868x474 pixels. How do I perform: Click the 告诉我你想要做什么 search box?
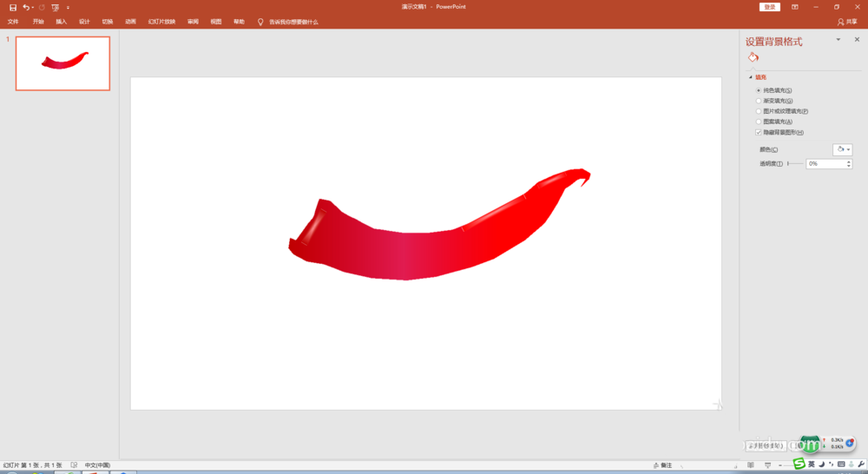pos(293,22)
